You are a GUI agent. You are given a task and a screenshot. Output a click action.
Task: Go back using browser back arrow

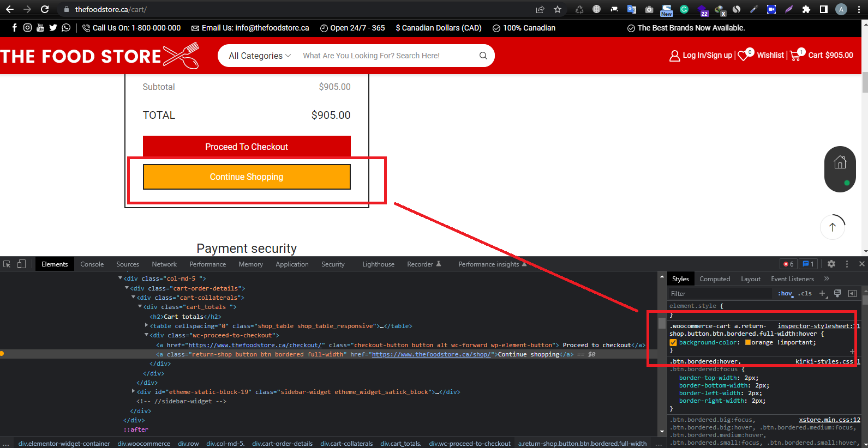pyautogui.click(x=10, y=9)
